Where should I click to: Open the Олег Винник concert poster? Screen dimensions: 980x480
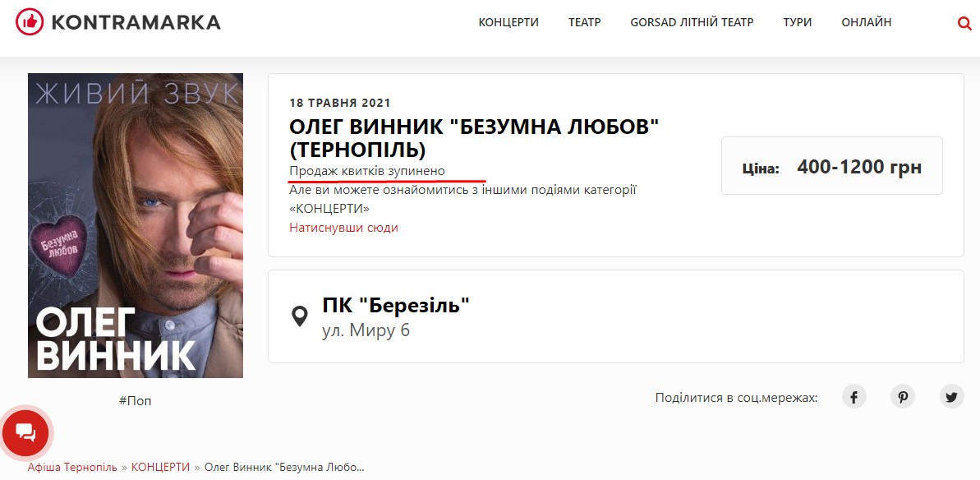click(x=136, y=226)
